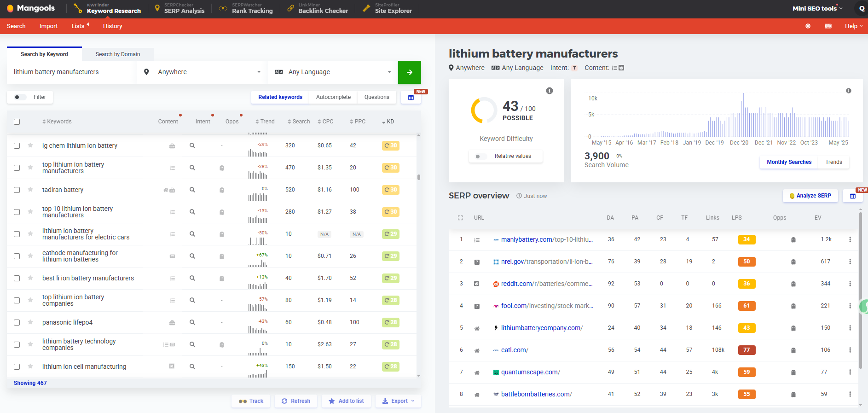Open the Mangools logo home
This screenshot has height=413, width=868.
(x=31, y=8)
